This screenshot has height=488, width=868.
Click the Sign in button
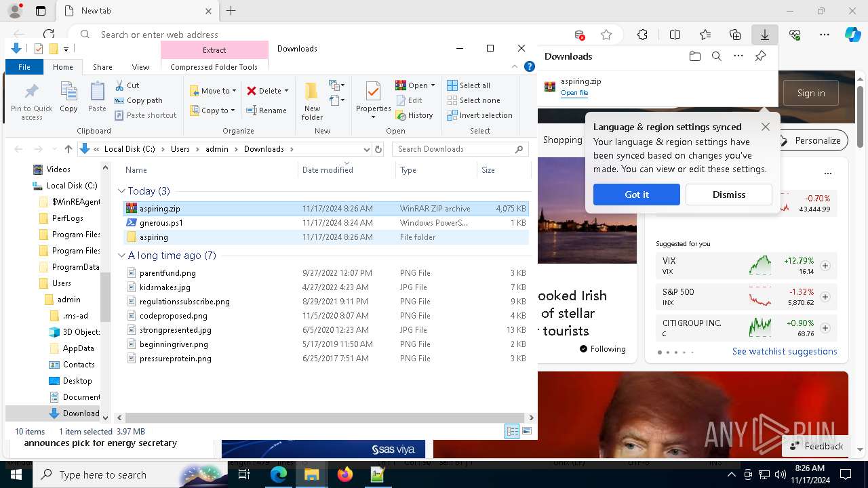click(811, 93)
